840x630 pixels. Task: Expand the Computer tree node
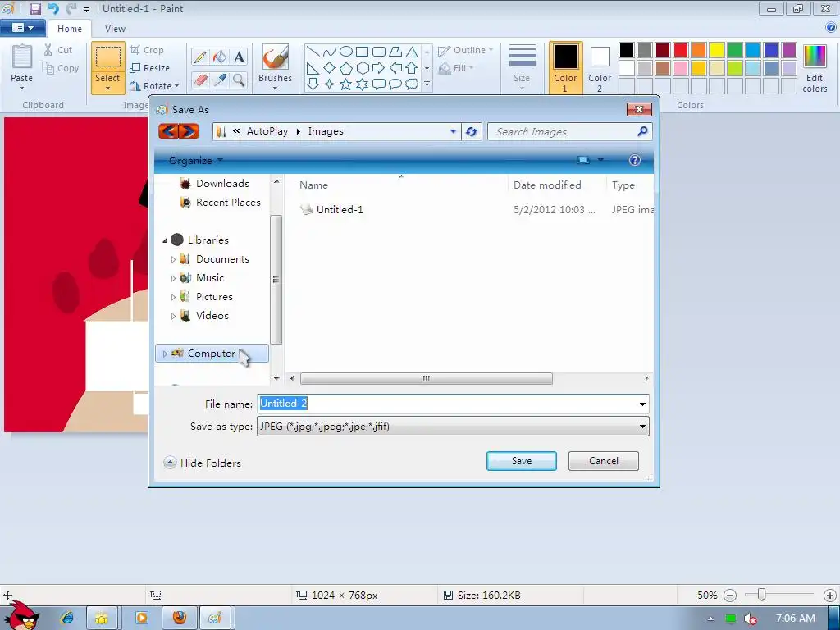click(165, 354)
